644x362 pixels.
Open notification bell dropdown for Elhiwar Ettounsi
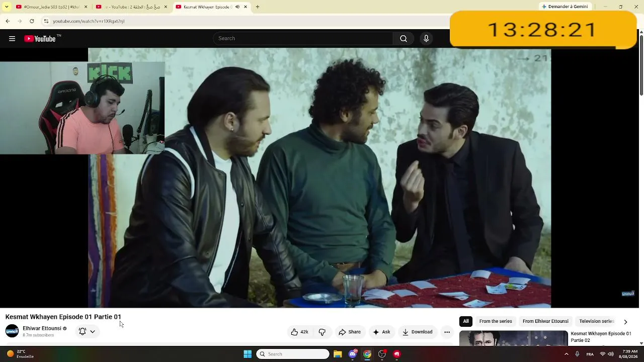click(x=87, y=331)
